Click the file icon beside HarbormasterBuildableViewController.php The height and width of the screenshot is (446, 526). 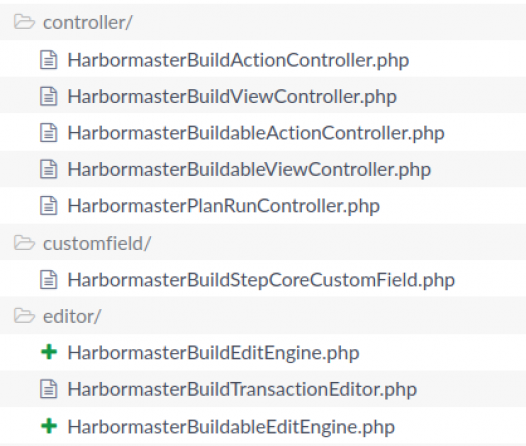[49, 169]
